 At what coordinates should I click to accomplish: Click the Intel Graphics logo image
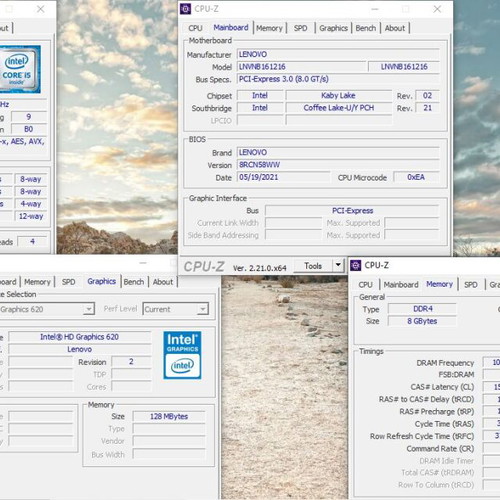pos(182,355)
